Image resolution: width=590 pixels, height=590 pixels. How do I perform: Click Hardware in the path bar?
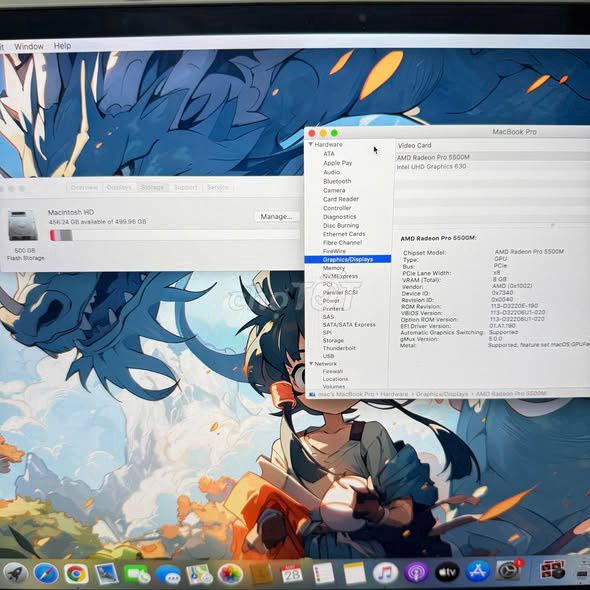point(394,394)
